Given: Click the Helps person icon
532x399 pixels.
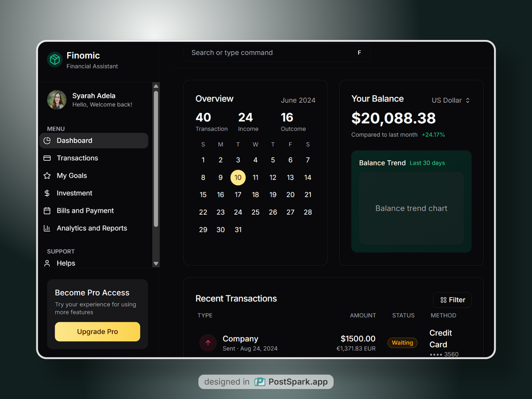Looking at the screenshot, I should pos(47,263).
